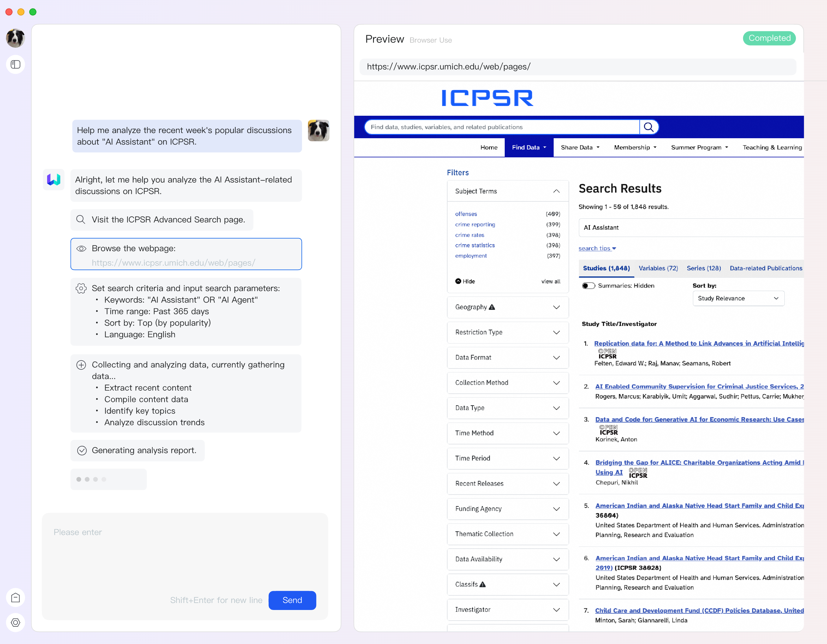
Task: Collapse the Subject Terms filter section
Action: [556, 191]
